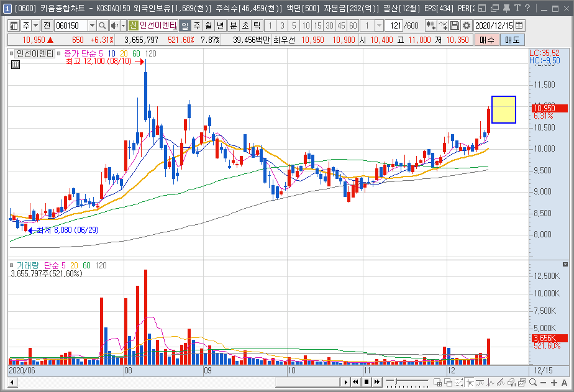Click the zoom magnifier at bottom toolbar
The width and height of the screenshot is (574, 392).
(x=533, y=383)
